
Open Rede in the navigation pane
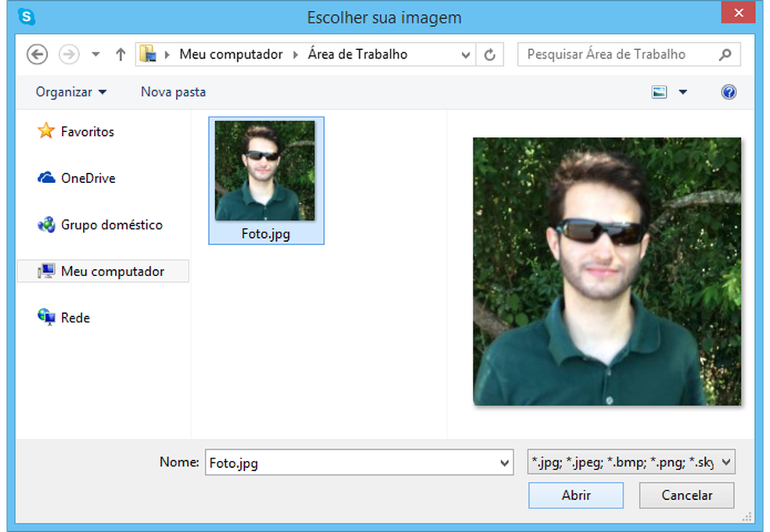(x=75, y=318)
